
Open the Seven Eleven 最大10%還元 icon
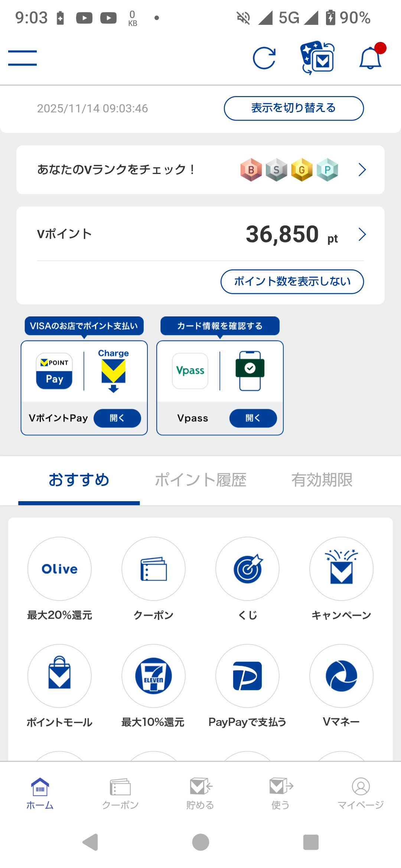coord(153,676)
